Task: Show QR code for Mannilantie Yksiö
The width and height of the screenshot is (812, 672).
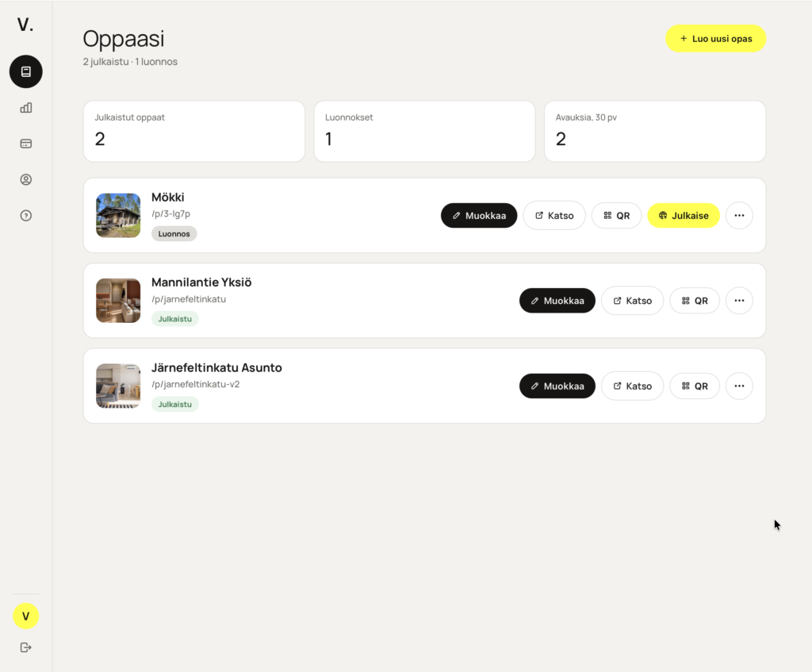Action: tap(695, 301)
